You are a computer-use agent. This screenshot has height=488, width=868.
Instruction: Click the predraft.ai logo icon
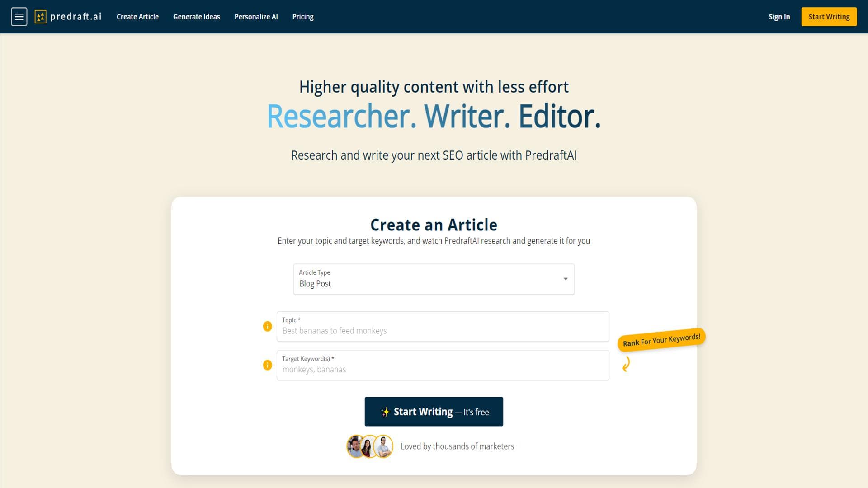point(40,17)
